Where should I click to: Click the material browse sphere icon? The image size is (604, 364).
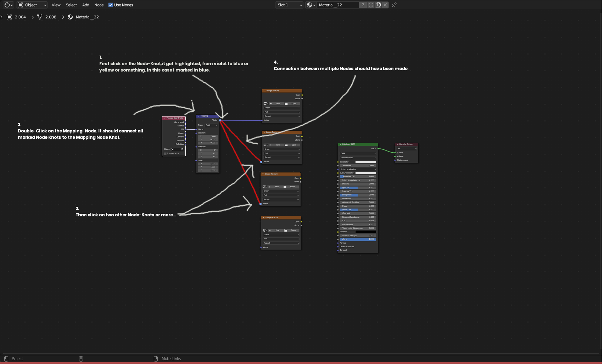[311, 5]
